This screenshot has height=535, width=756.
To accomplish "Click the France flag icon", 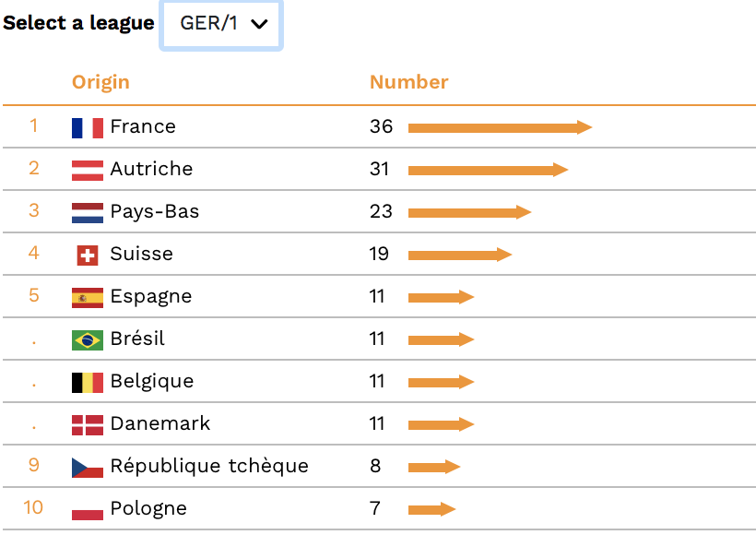I will [88, 128].
